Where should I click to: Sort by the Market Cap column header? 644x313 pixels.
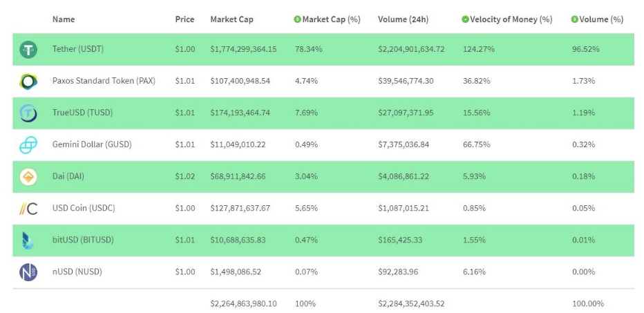(231, 19)
